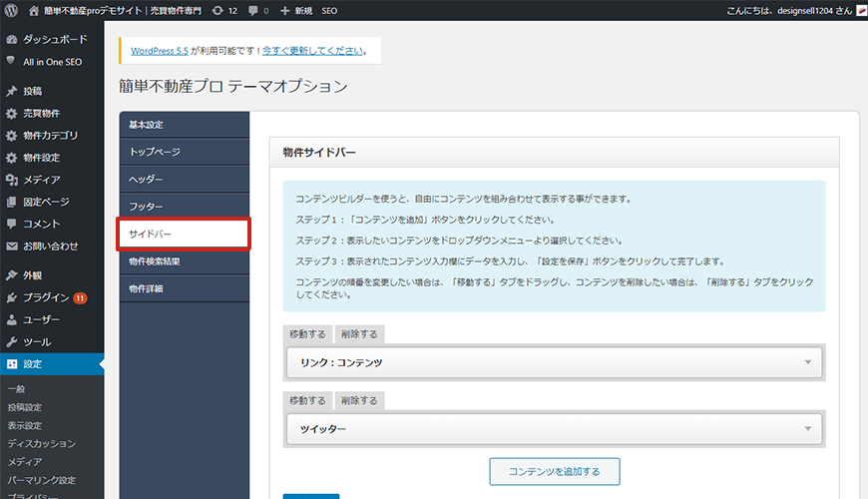The height and width of the screenshot is (499, 868).
Task: Click the WordPress logo in admin bar
Action: coord(11,10)
